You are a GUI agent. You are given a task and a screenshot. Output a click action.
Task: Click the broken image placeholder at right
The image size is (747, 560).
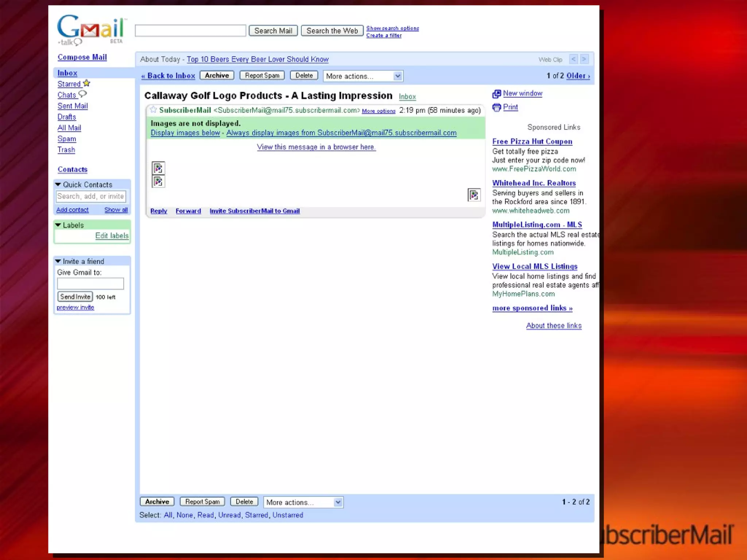pos(474,195)
